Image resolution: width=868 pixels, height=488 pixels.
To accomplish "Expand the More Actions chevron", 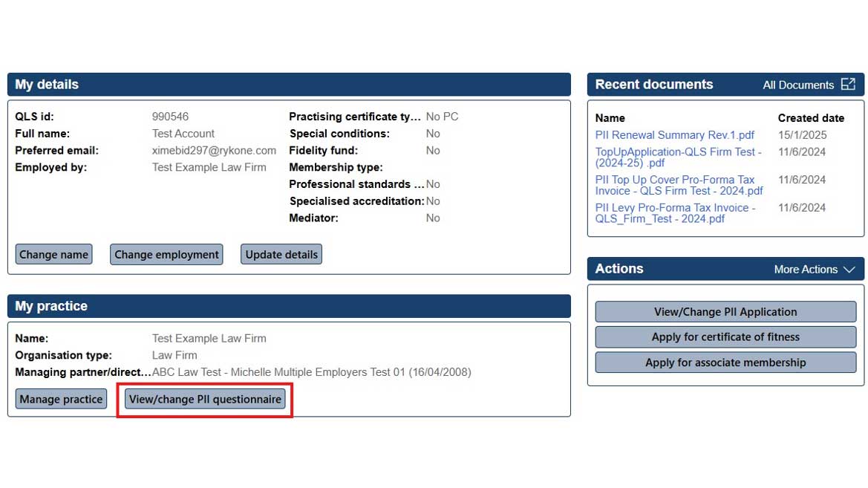I will (849, 270).
